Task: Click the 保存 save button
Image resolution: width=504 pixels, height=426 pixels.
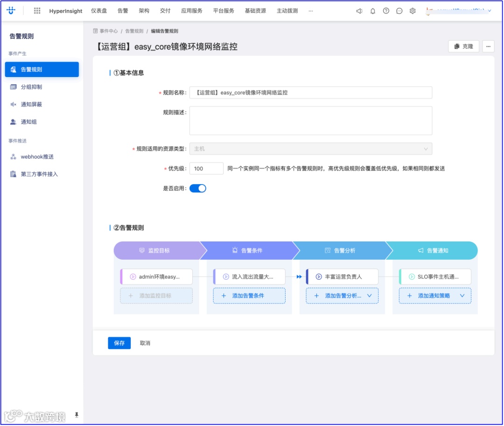Action: click(119, 343)
